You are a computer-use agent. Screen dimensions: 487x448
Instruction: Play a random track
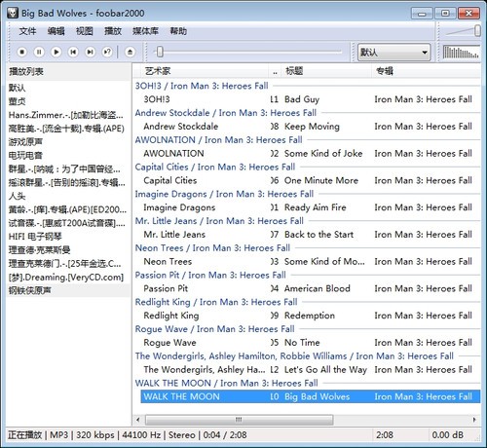click(107, 52)
